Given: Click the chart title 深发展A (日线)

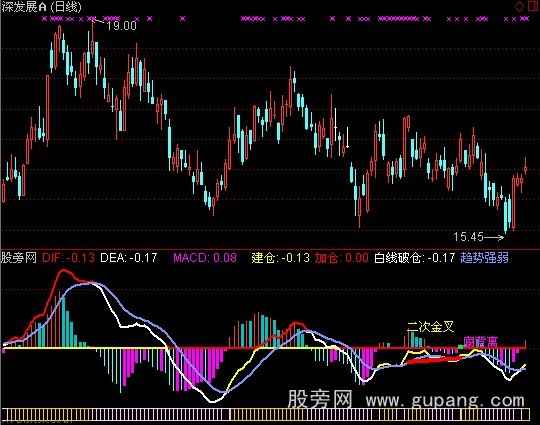Looking at the screenshot, I should coord(41,7).
